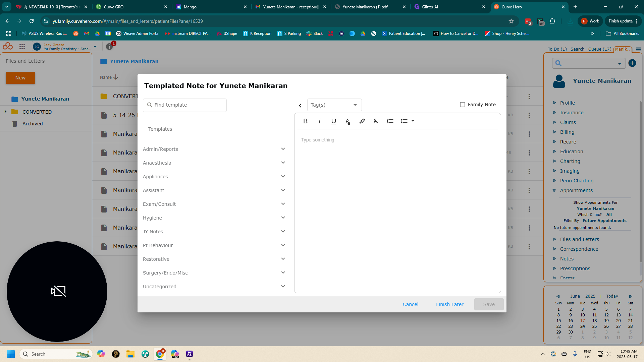
Task: Switch to the Glitter AI browser tab
Action: coord(449,7)
